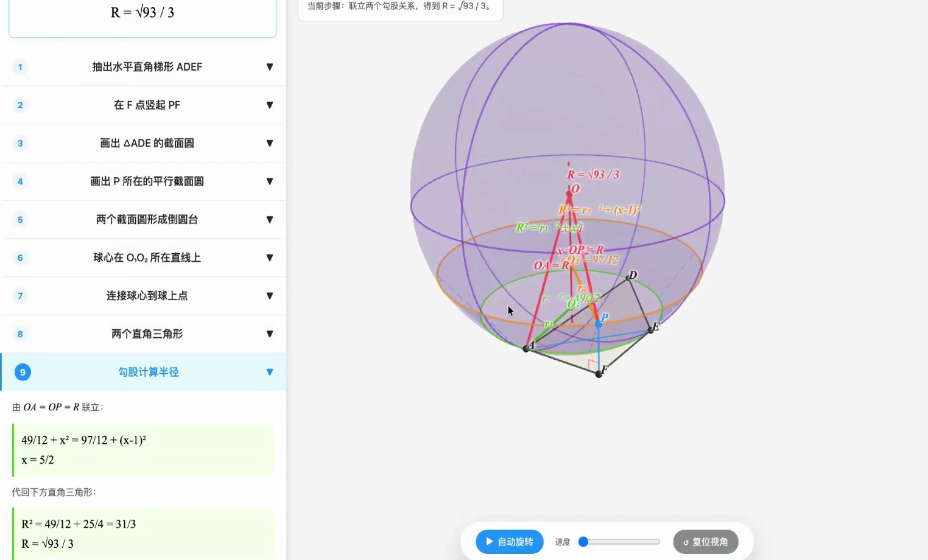This screenshot has width=928, height=560.
Task: Click equation R² = 49/12 + 25/4 = 31/3
Action: [x=79, y=524]
